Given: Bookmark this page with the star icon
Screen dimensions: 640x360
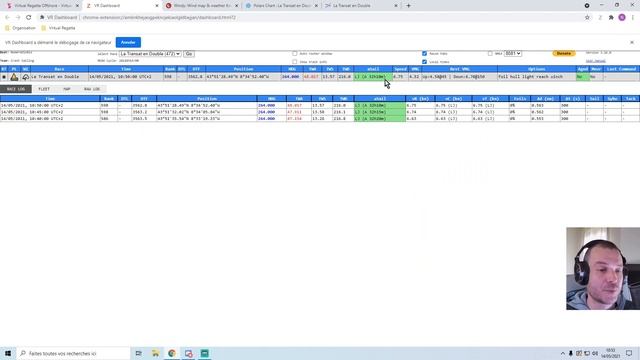Looking at the screenshot, I should click(587, 18).
